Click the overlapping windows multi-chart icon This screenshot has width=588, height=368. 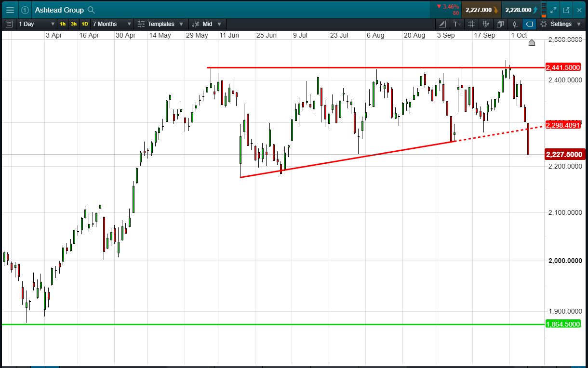click(500, 24)
